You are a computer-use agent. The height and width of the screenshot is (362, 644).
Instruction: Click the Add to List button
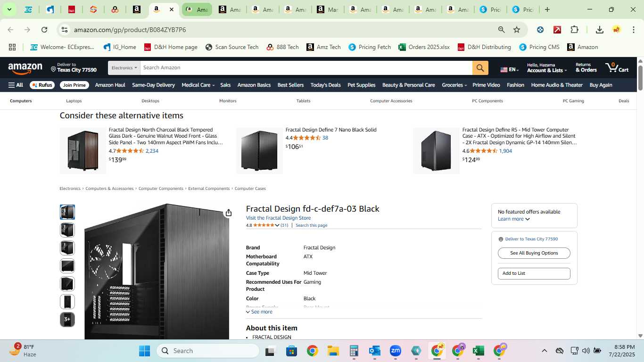click(x=534, y=273)
